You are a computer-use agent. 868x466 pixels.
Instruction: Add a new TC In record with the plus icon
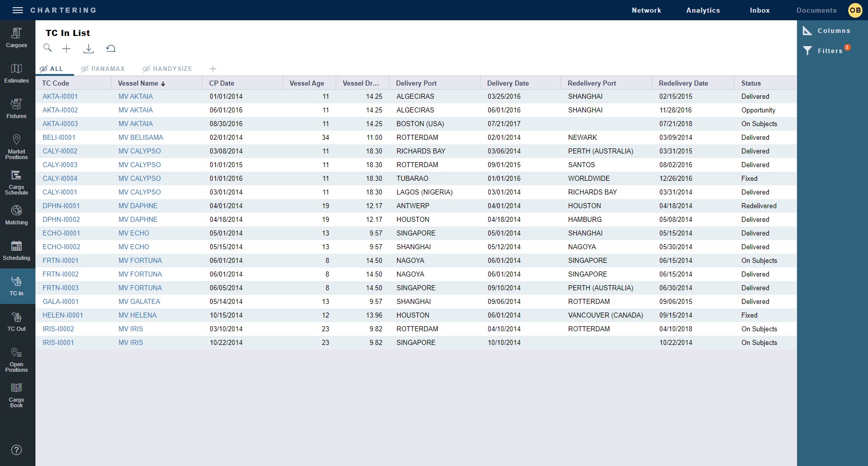point(66,48)
